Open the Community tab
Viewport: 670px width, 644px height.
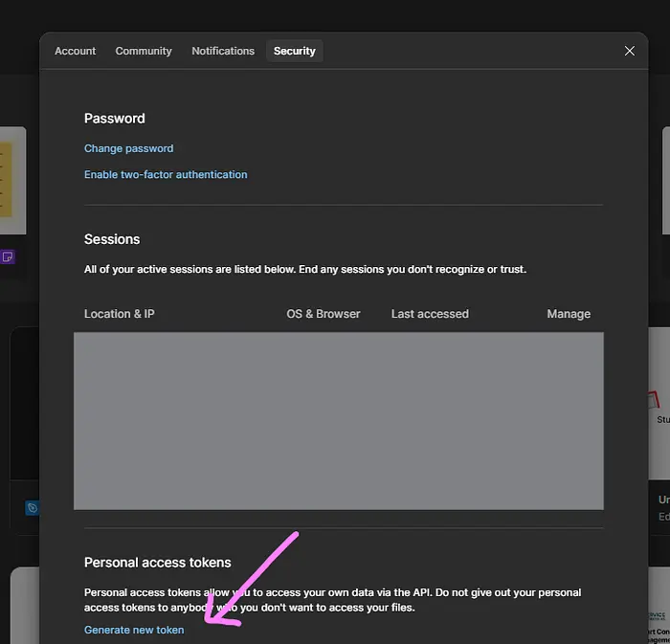tap(144, 51)
